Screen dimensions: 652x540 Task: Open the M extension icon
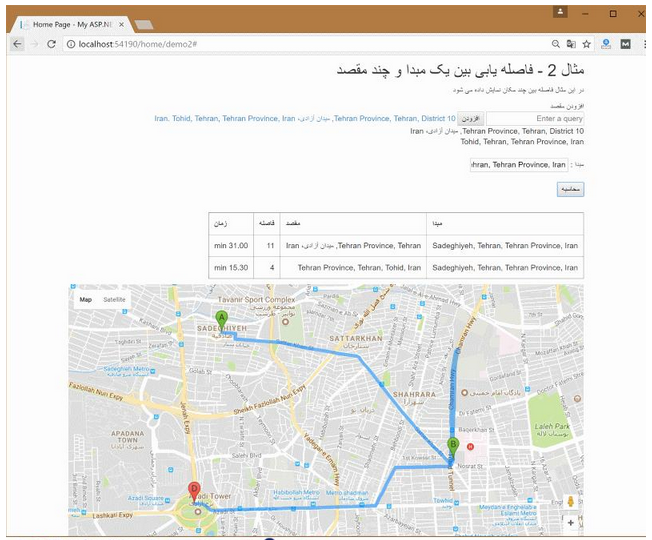(625, 44)
